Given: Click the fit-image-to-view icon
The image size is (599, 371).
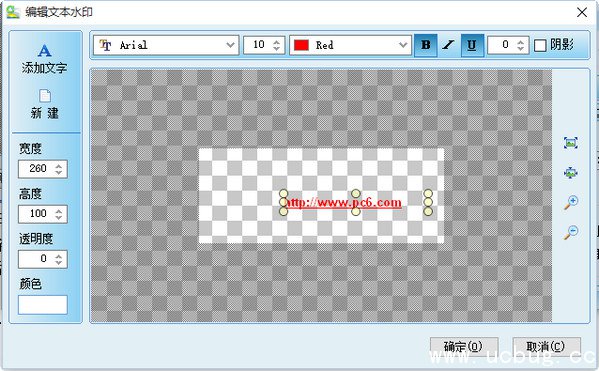Looking at the screenshot, I should (571, 143).
